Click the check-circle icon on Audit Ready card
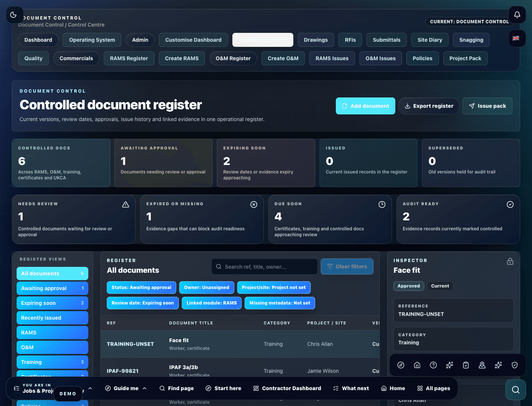Screen dimensions: 532x406 pos(510,204)
